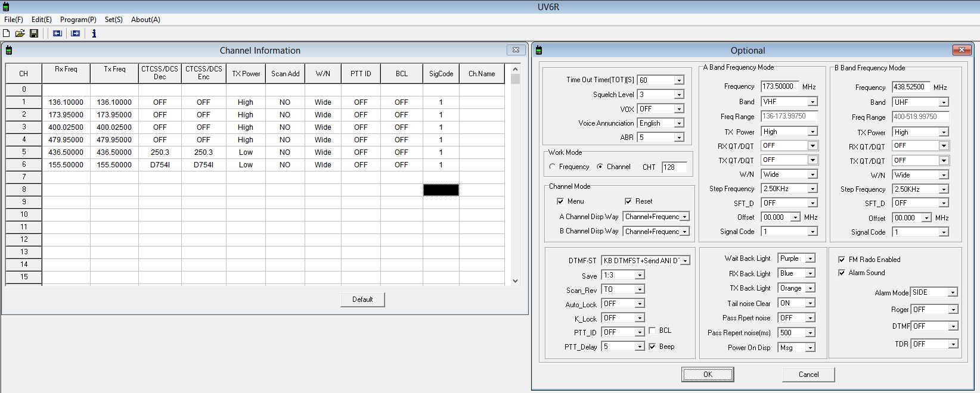Click the right-arrow write-to-radio toolbar icon

tap(76, 33)
